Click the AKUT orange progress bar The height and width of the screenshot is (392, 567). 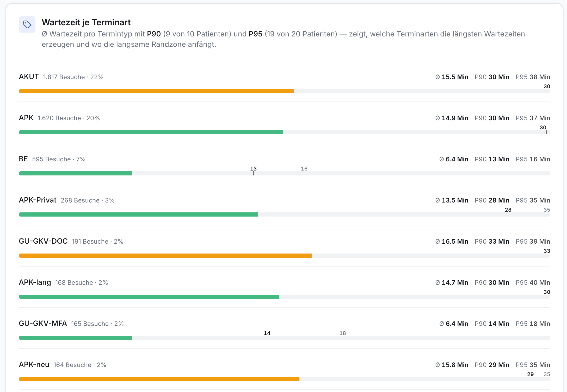156,91
